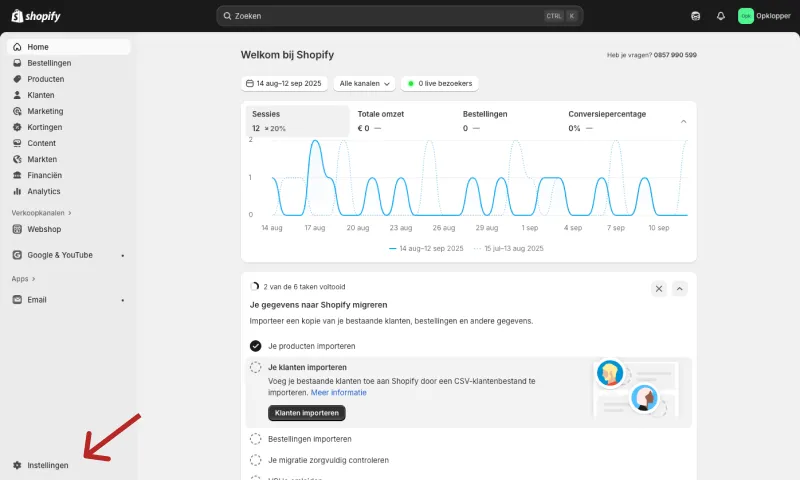The image size is (800, 480).
Task: Toggle completed 'Je producten importeren' checkmark
Action: (x=256, y=346)
